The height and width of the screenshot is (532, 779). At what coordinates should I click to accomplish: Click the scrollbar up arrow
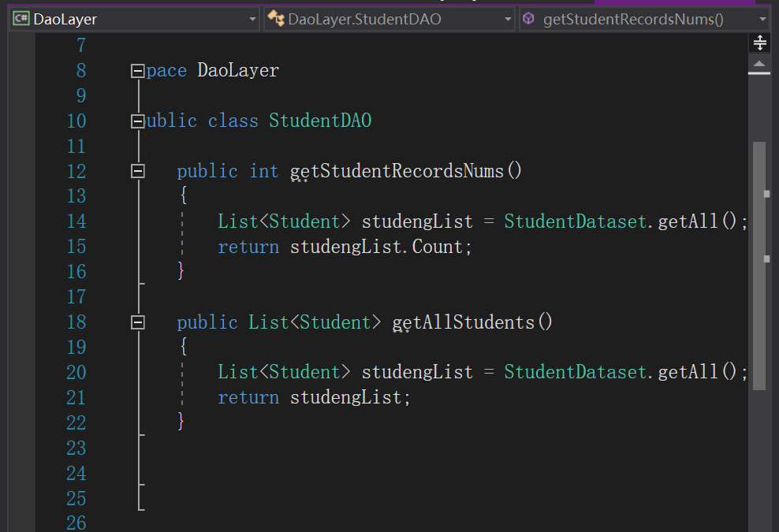759,64
